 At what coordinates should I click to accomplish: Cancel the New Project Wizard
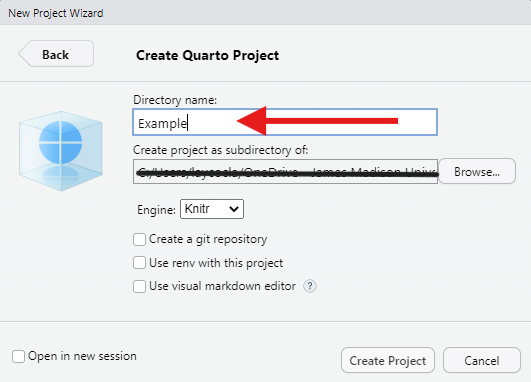pos(482,360)
